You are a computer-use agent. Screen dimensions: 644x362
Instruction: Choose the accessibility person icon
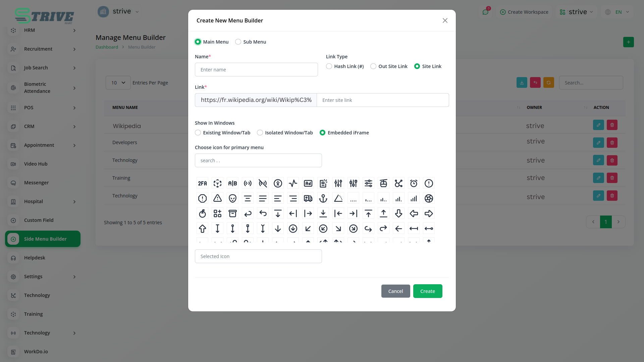(x=278, y=183)
